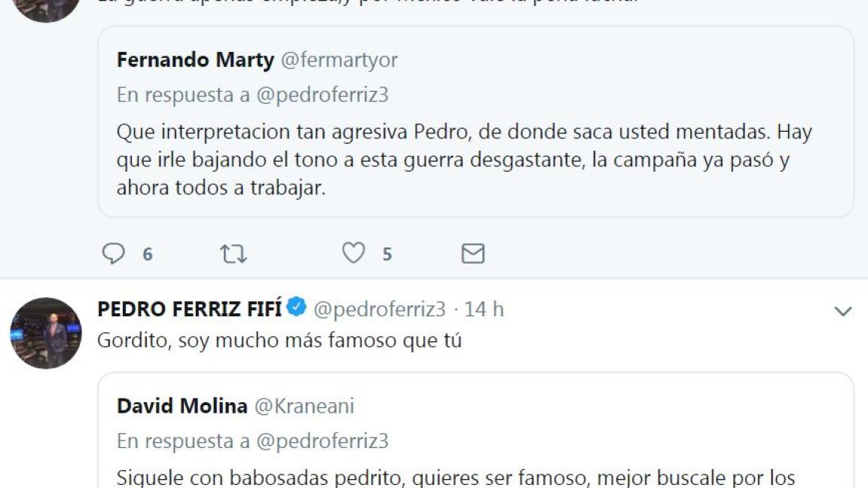This screenshot has height=488, width=868.
Task: Select the heart icon under the quoted tweet
Action: 353,254
